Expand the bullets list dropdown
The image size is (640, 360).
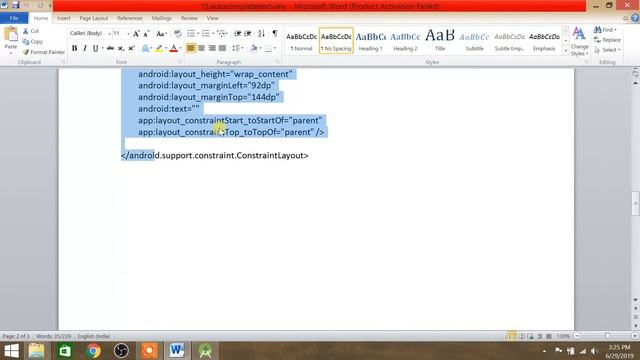click(x=198, y=33)
